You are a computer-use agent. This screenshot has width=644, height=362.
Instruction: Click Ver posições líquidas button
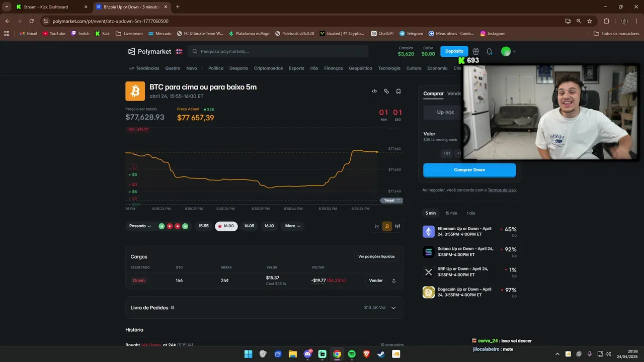(x=376, y=256)
